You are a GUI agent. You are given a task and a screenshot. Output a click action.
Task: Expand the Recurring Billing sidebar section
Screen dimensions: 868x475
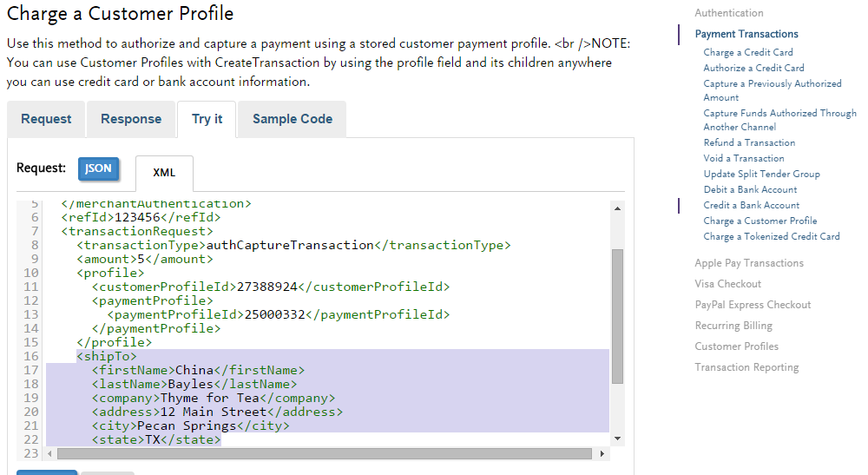click(x=733, y=326)
